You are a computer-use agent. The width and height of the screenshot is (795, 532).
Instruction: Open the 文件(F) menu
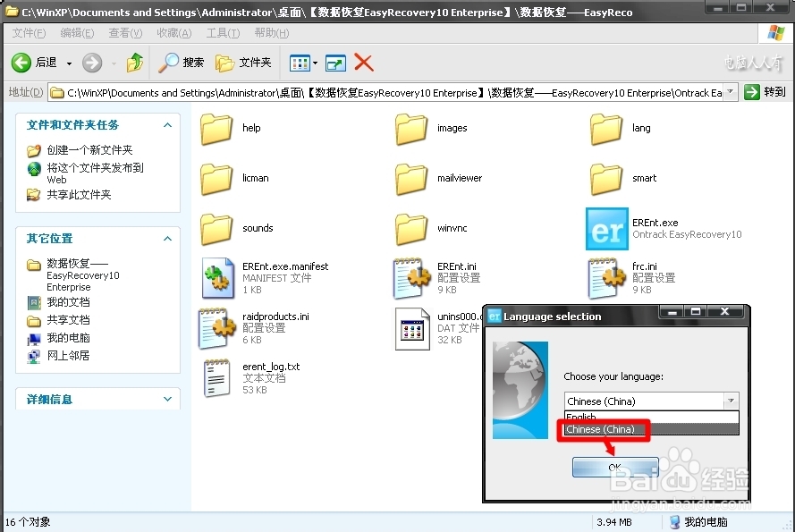(x=29, y=33)
